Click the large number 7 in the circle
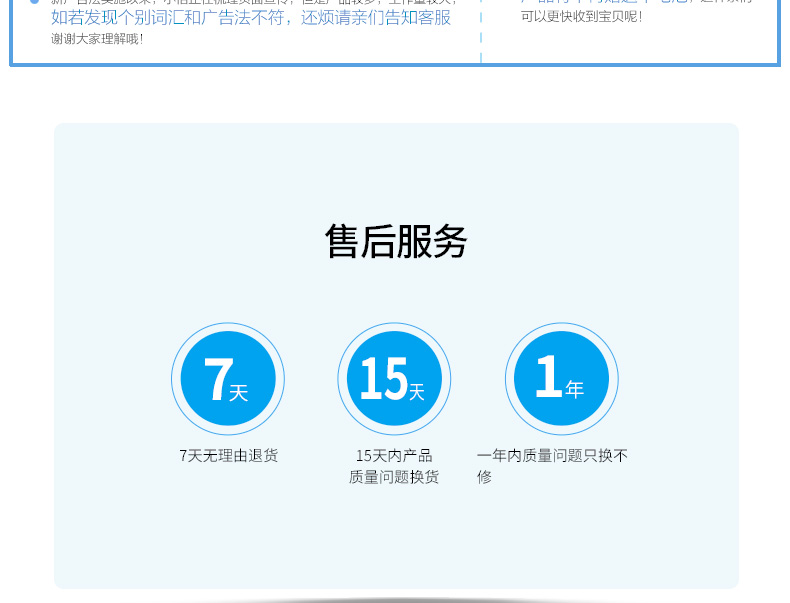This screenshot has height=603, width=790. [x=216, y=380]
